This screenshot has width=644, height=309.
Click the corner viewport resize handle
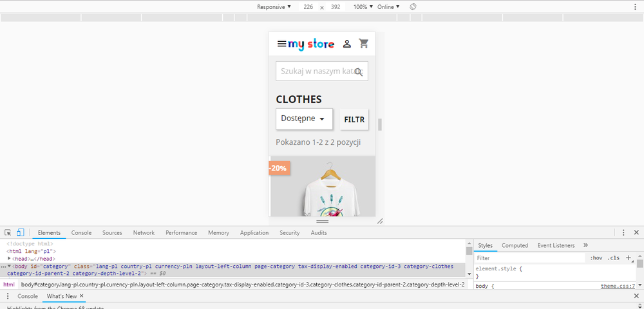pyautogui.click(x=380, y=221)
